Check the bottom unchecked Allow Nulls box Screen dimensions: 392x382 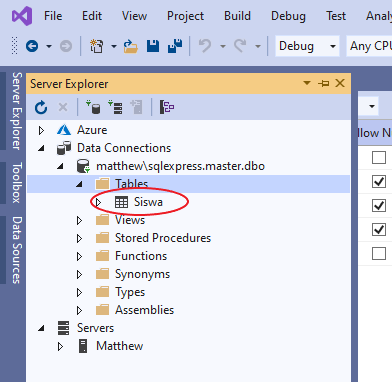(379, 253)
